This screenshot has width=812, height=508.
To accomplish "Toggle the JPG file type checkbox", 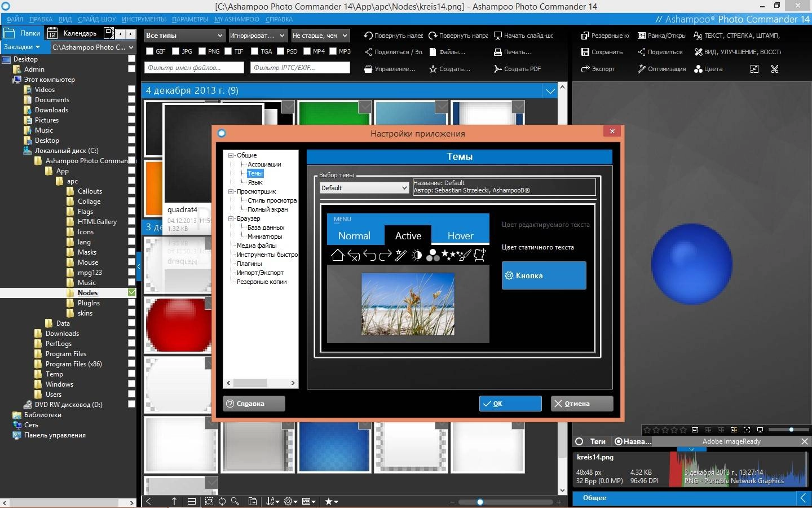I will (x=176, y=51).
